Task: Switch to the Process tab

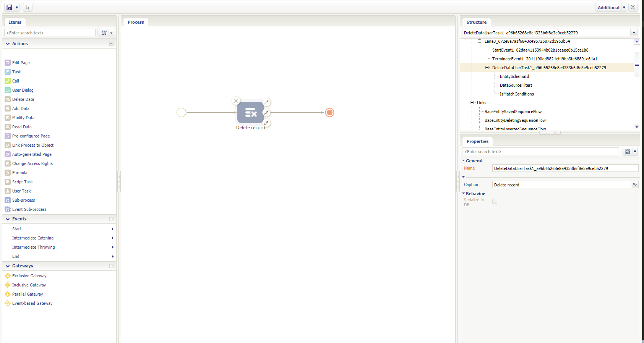Action: pyautogui.click(x=136, y=22)
